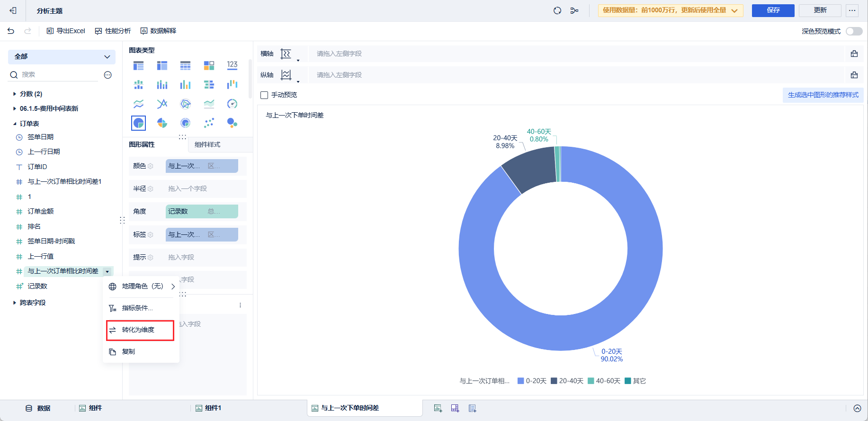Image resolution: width=868 pixels, height=421 pixels.
Task: Switch to the 组件样式 tab
Action: click(207, 144)
